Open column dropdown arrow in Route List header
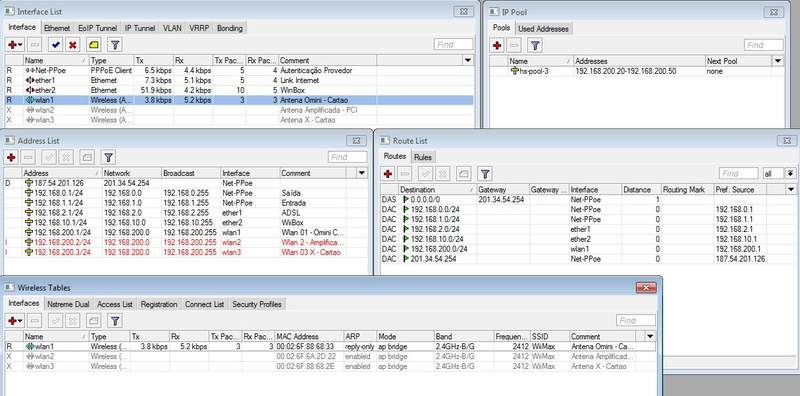 (791, 189)
